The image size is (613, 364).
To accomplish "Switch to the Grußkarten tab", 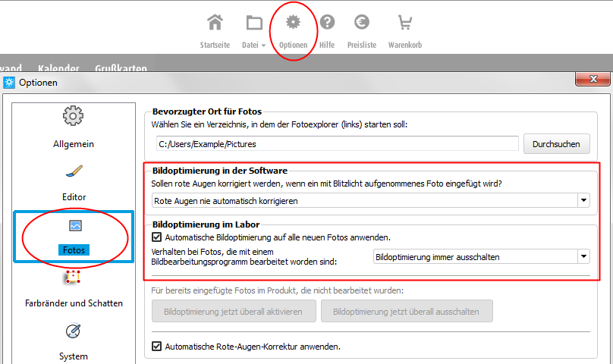I will (121, 68).
